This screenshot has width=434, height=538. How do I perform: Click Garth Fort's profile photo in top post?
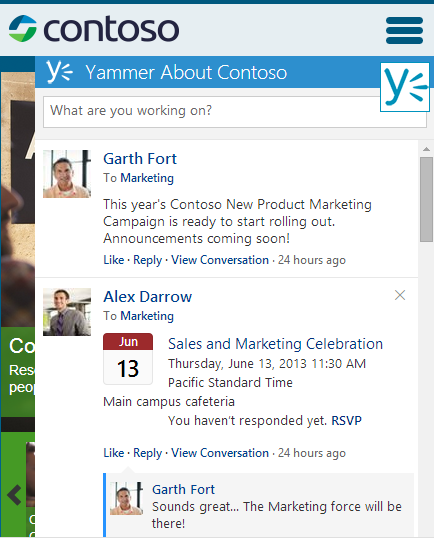tap(67, 174)
